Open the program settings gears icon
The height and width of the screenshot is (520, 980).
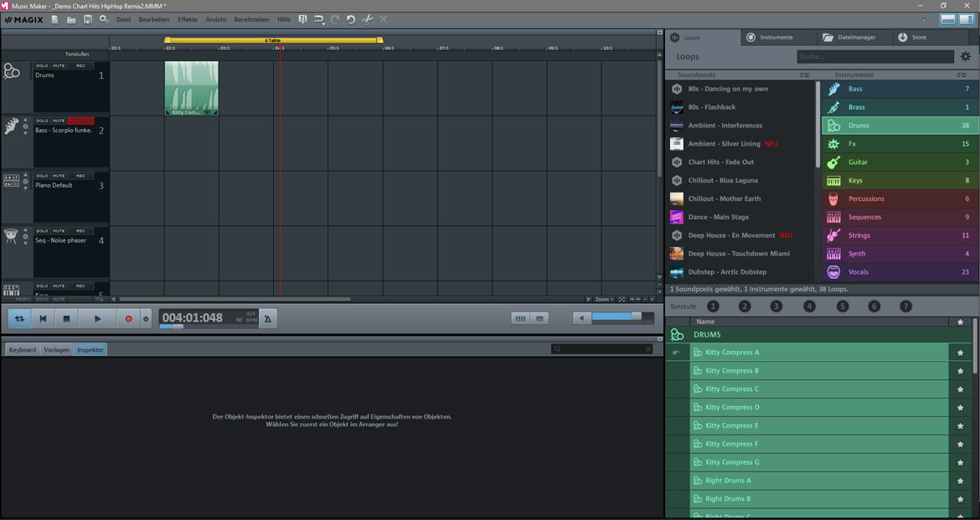(x=104, y=19)
